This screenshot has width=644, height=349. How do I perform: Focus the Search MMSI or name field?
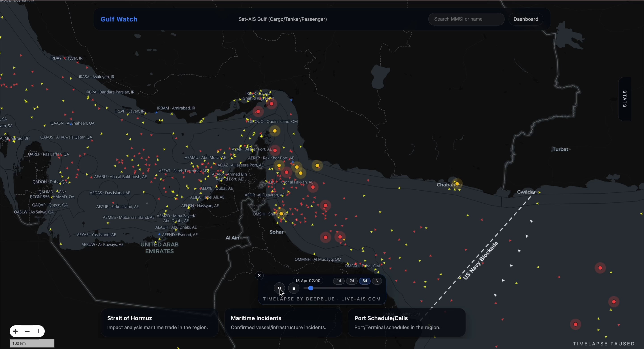click(466, 19)
